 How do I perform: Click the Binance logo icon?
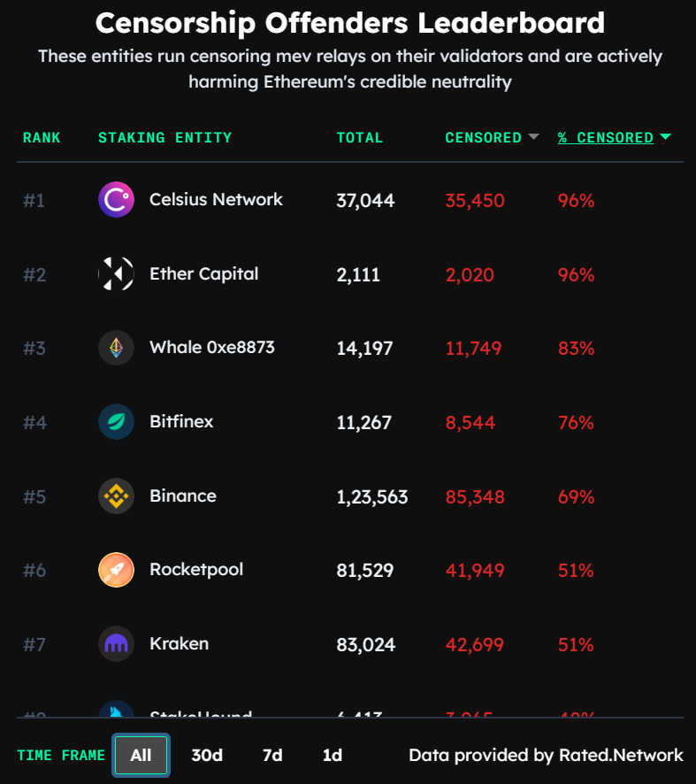tap(116, 496)
